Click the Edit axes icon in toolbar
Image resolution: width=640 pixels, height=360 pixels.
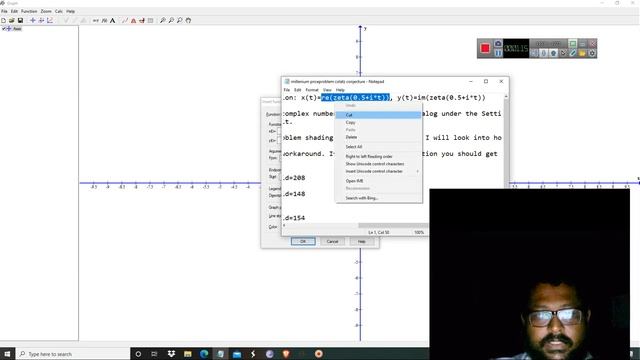tap(33, 20)
